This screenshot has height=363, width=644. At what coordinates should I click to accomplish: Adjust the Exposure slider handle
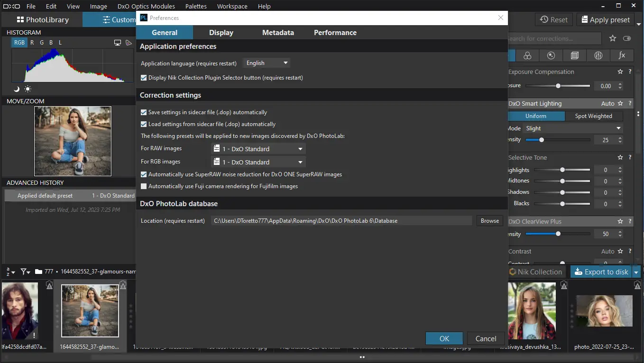[x=558, y=86]
